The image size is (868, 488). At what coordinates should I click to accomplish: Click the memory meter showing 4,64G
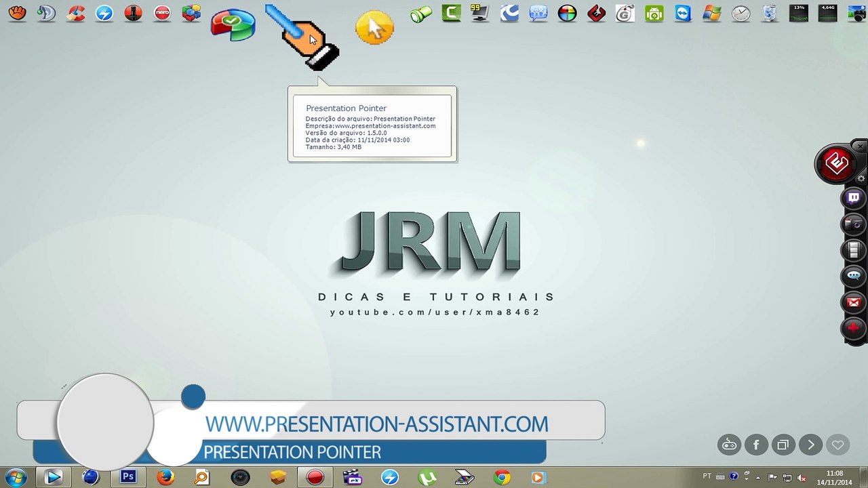[827, 13]
